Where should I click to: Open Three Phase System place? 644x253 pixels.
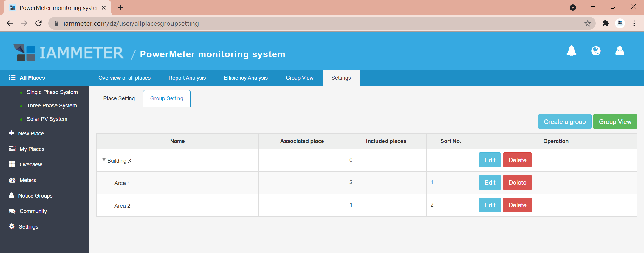52,106
